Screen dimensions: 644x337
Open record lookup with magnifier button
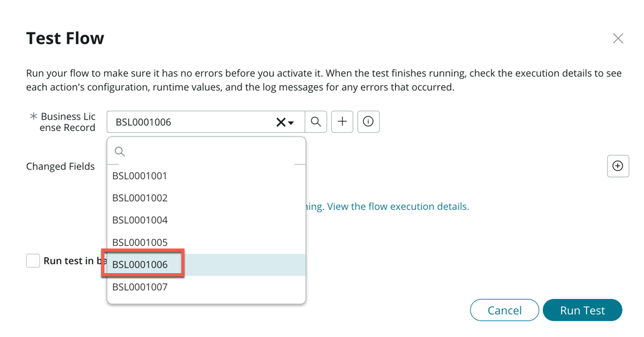(x=316, y=122)
